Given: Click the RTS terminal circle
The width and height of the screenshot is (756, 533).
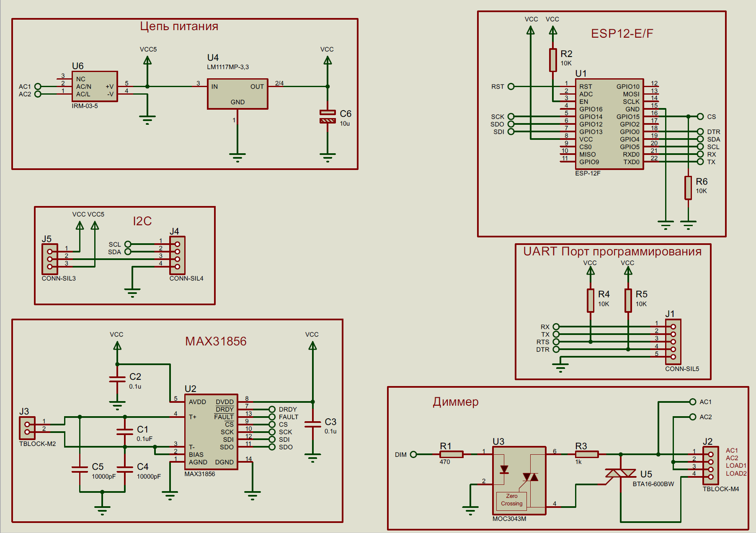Looking at the screenshot, I should pos(556,342).
